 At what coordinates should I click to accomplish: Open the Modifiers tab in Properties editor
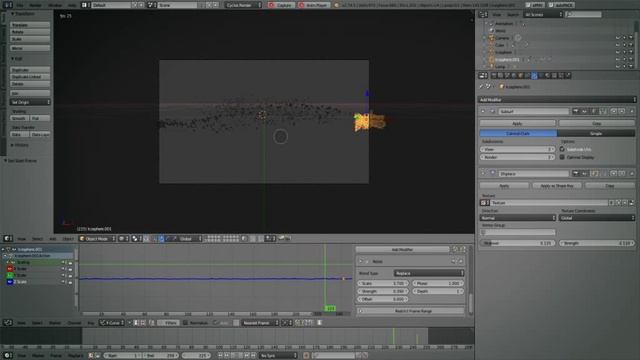[x=534, y=76]
